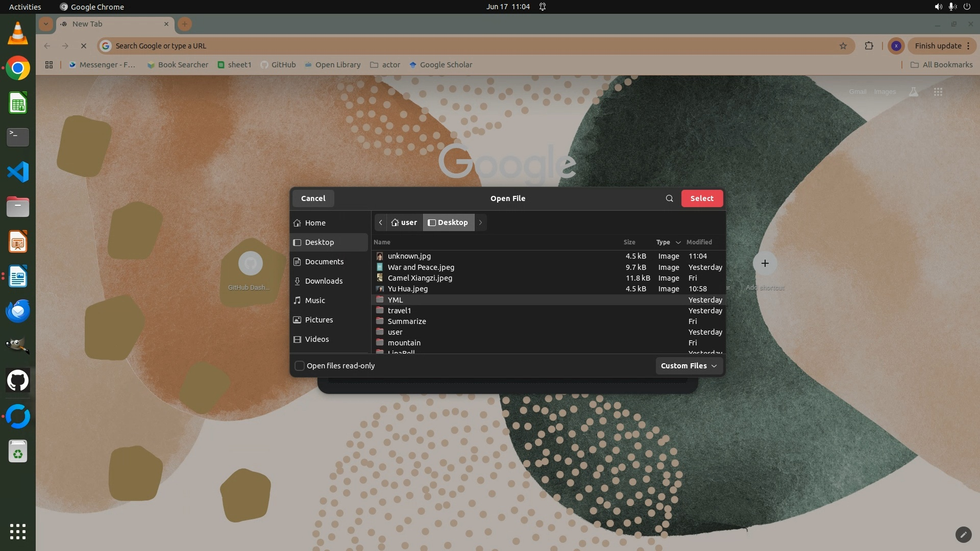
Task: Click the search icon in the Open File dialog
Action: tap(669, 198)
